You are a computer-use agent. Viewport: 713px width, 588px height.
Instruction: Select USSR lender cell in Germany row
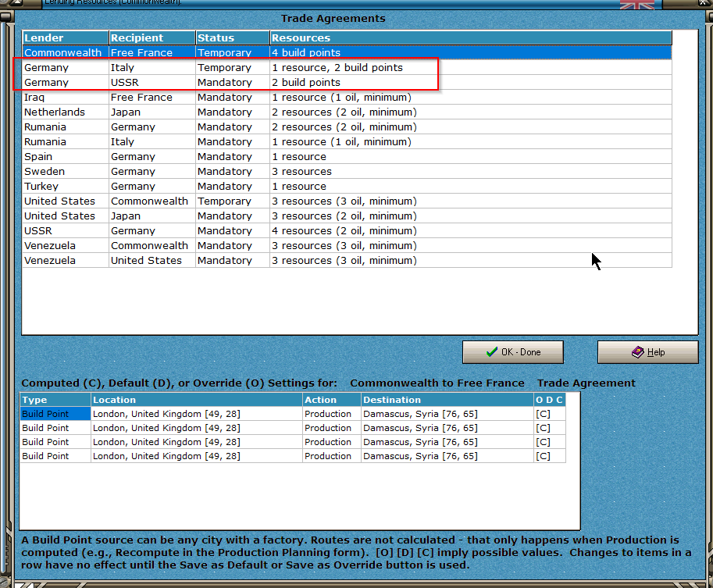click(x=66, y=231)
